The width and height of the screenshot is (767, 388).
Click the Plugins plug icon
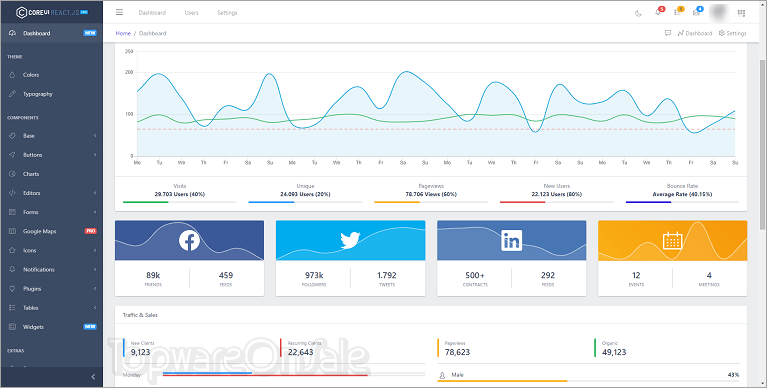point(12,288)
